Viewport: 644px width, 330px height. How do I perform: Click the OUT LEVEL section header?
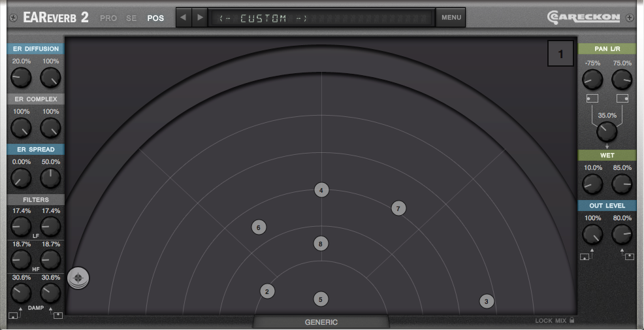(607, 205)
